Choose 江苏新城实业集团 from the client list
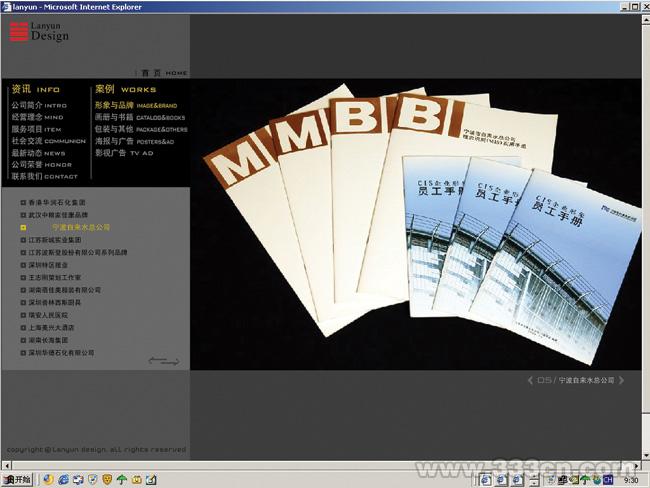650x488 pixels. click(62, 240)
